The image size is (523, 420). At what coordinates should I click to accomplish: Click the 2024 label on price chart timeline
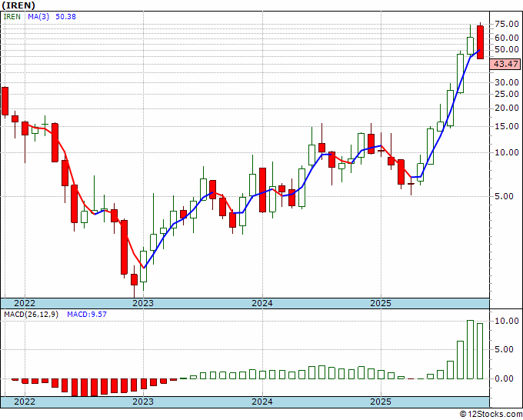pos(262,303)
